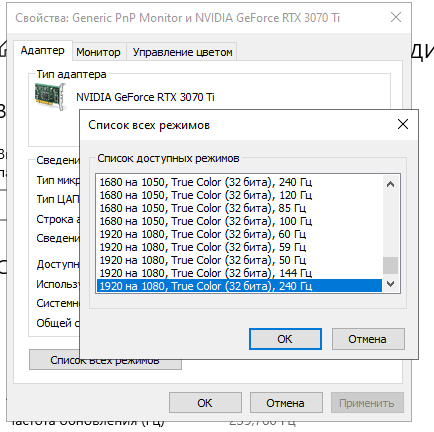The image size is (434, 432).
Task: Close the monitor properties window
Action: tap(396, 17)
